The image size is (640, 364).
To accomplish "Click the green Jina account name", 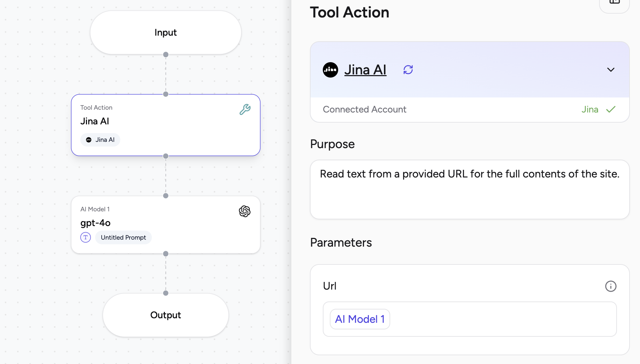I will pos(590,109).
